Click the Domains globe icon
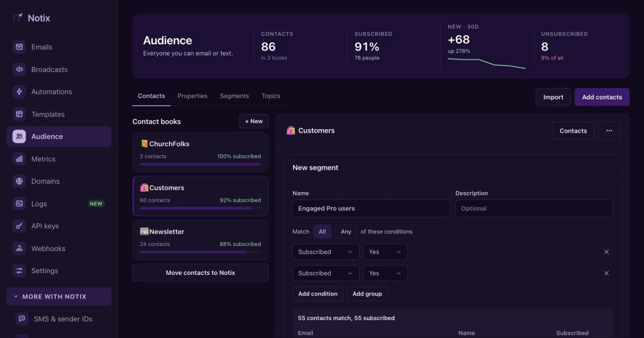This screenshot has width=644, height=338. (19, 181)
